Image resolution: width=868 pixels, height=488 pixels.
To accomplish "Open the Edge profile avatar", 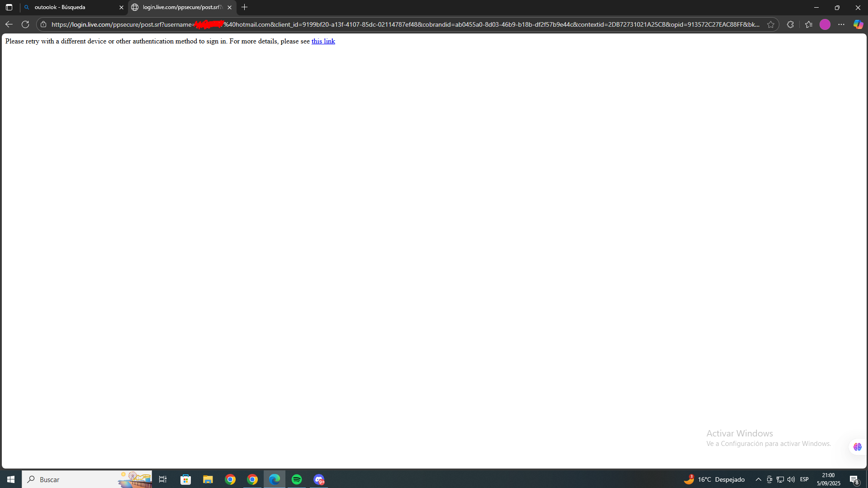I will tap(825, 24).
